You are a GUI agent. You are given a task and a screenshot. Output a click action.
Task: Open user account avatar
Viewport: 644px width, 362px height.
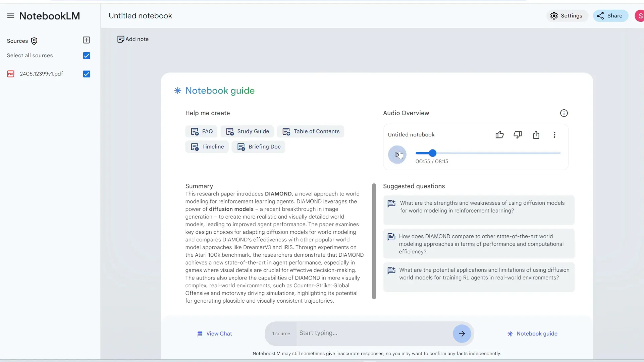[639, 16]
